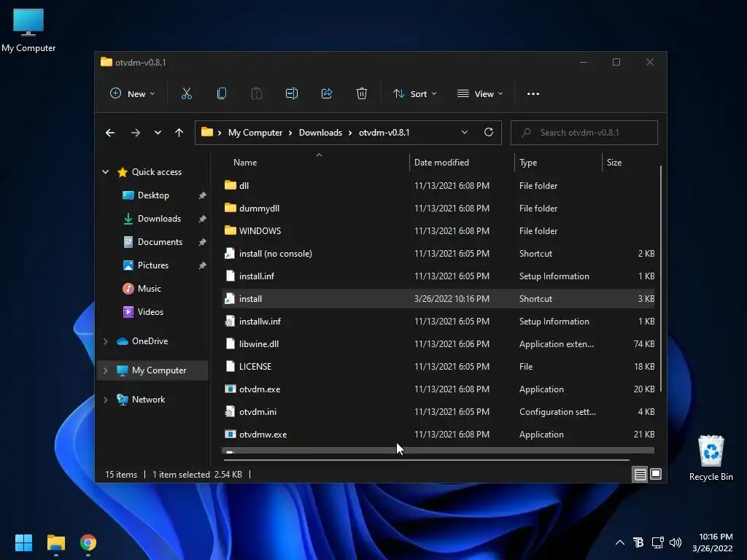Image resolution: width=747 pixels, height=560 pixels.
Task: Click the Copy icon in toolbar
Action: [222, 93]
